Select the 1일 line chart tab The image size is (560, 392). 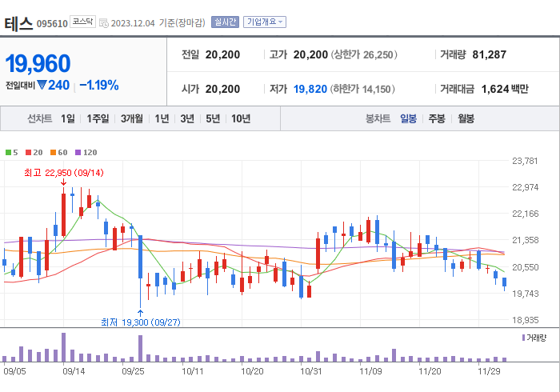[67, 118]
